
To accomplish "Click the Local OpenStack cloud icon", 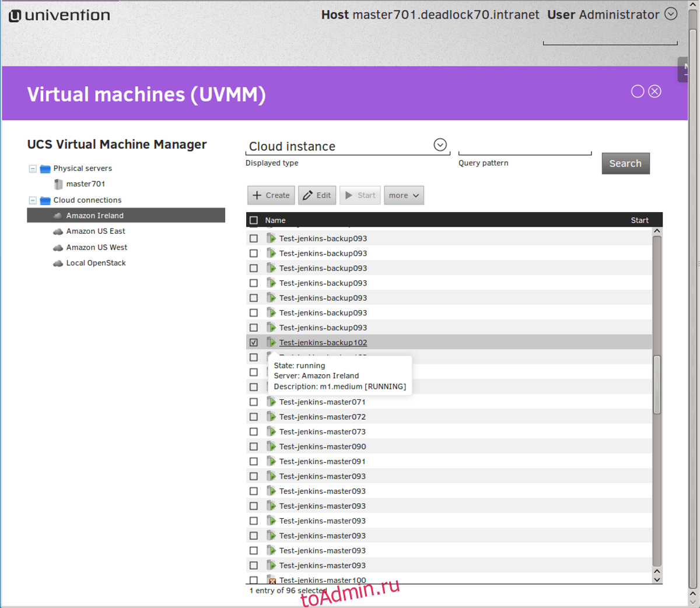I will coord(58,263).
